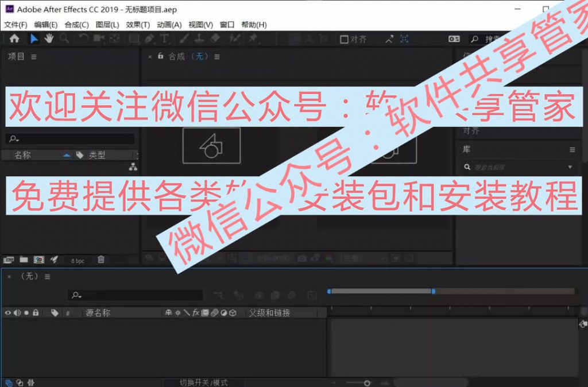Create a new folder in the Project panel
588x387 pixels.
click(x=24, y=260)
